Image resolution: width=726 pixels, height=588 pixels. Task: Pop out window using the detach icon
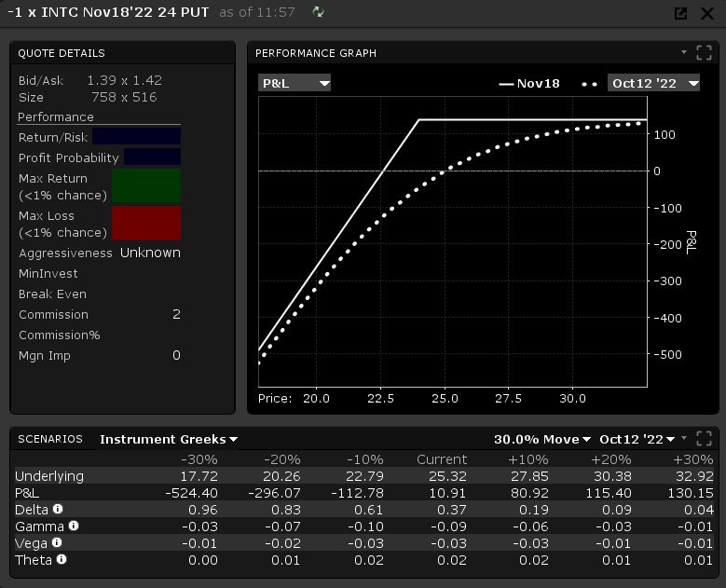(680, 13)
